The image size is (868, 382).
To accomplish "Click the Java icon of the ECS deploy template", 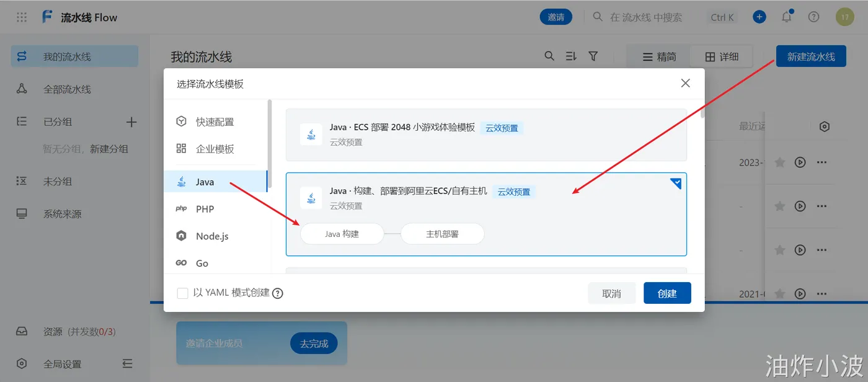I will coord(311,198).
